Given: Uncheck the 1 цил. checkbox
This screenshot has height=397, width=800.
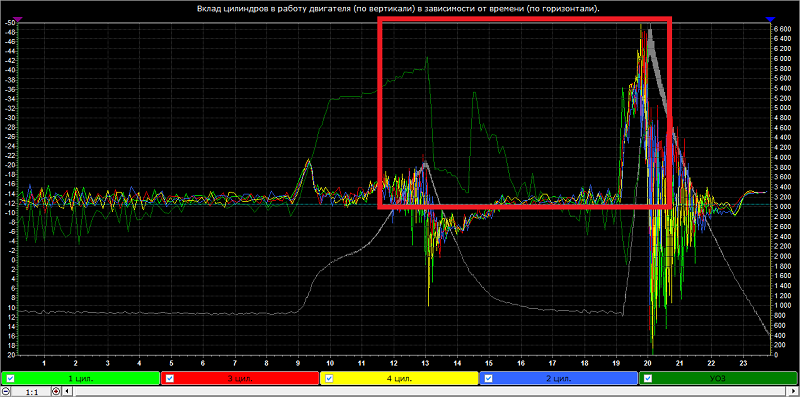Looking at the screenshot, I should click(10, 378).
